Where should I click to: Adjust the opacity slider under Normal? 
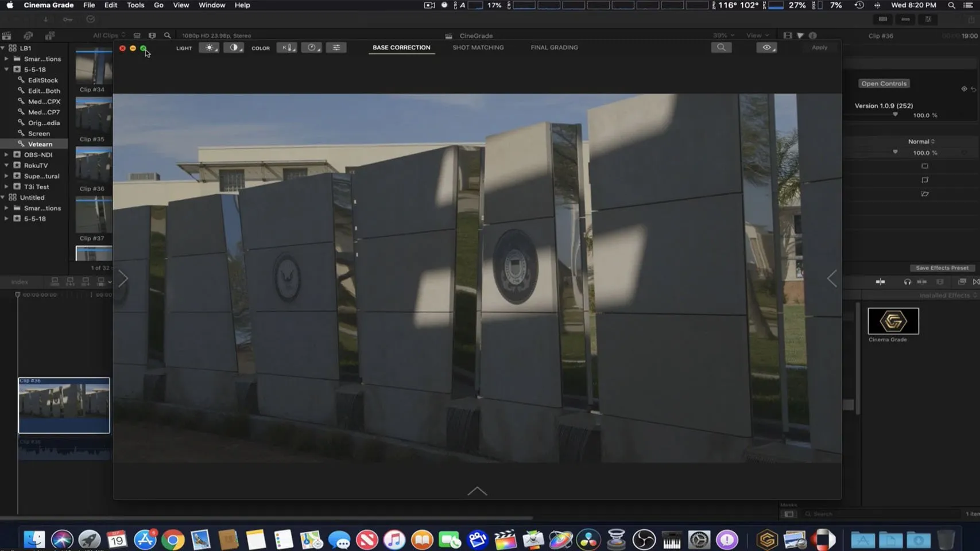click(x=895, y=152)
